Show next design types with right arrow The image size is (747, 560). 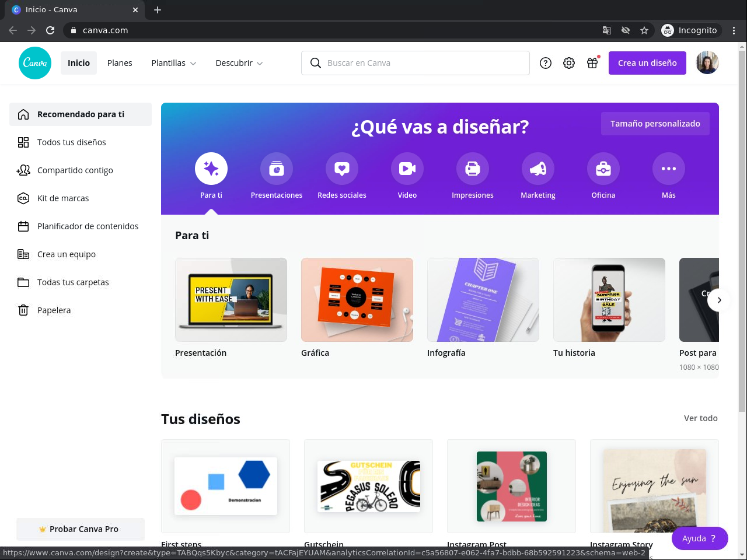click(719, 300)
